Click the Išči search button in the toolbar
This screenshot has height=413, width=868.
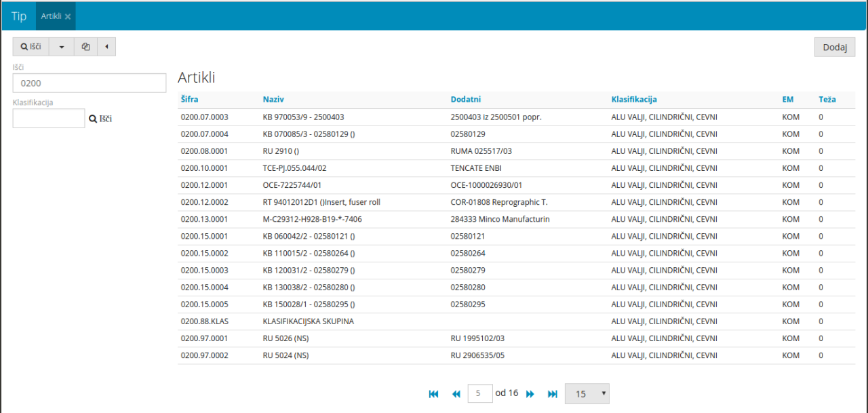pos(31,47)
